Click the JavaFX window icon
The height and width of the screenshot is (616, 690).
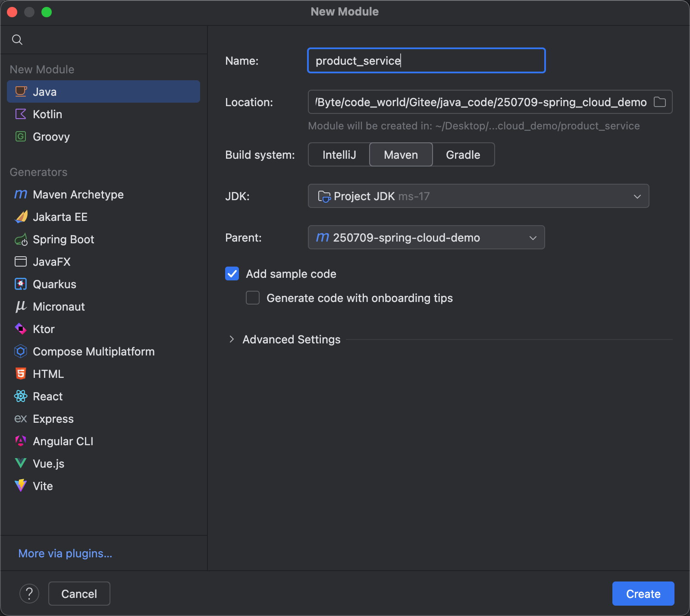pyautogui.click(x=21, y=261)
